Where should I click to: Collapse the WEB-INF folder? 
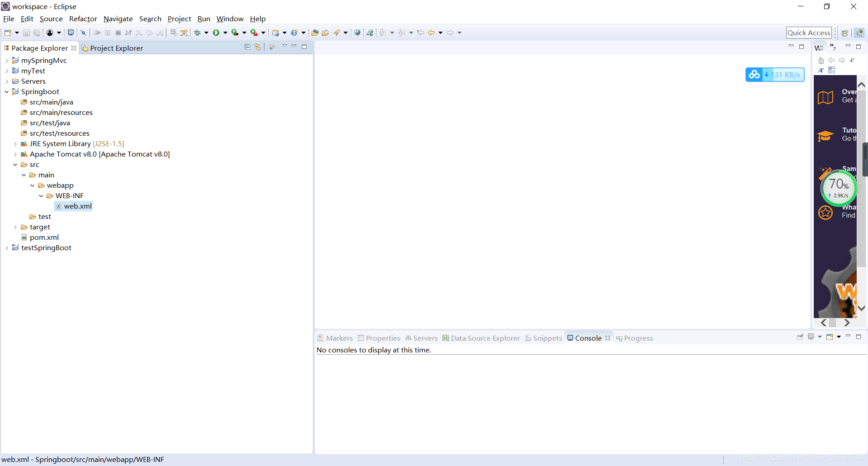click(41, 196)
